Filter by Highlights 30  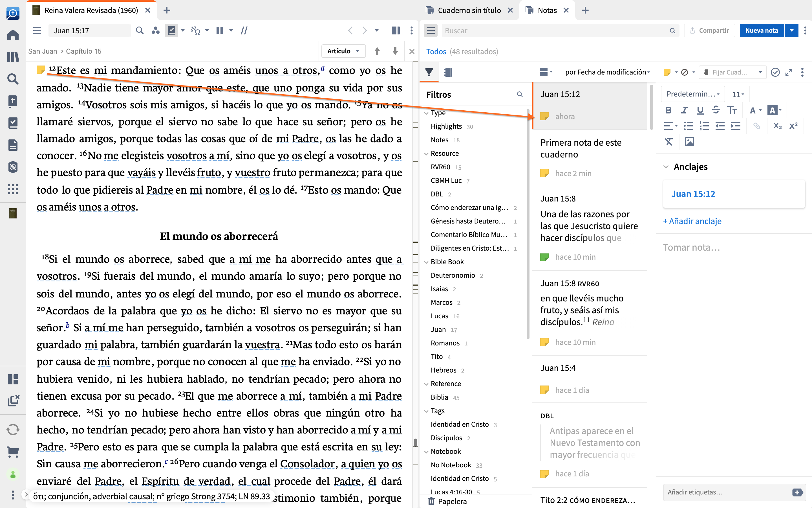452,126
